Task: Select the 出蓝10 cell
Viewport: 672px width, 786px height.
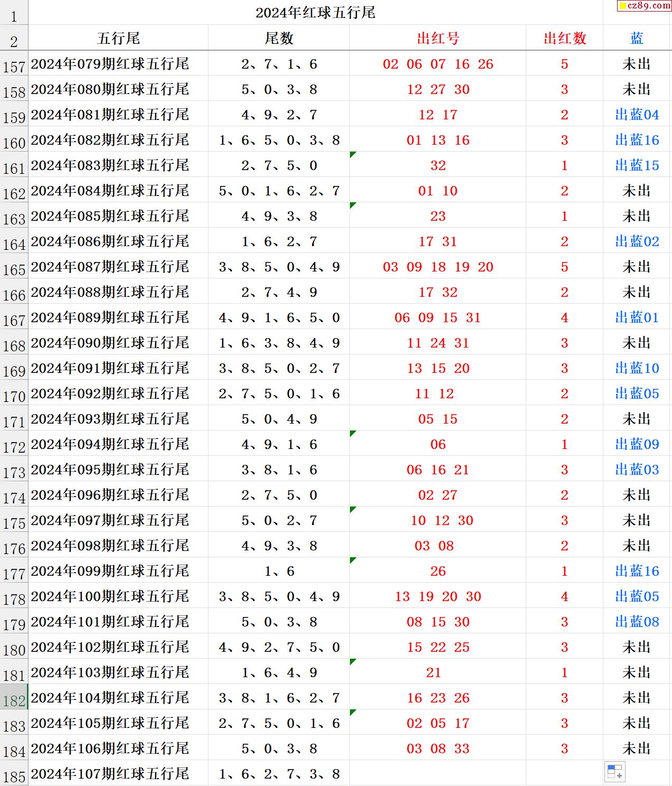Action: [637, 368]
